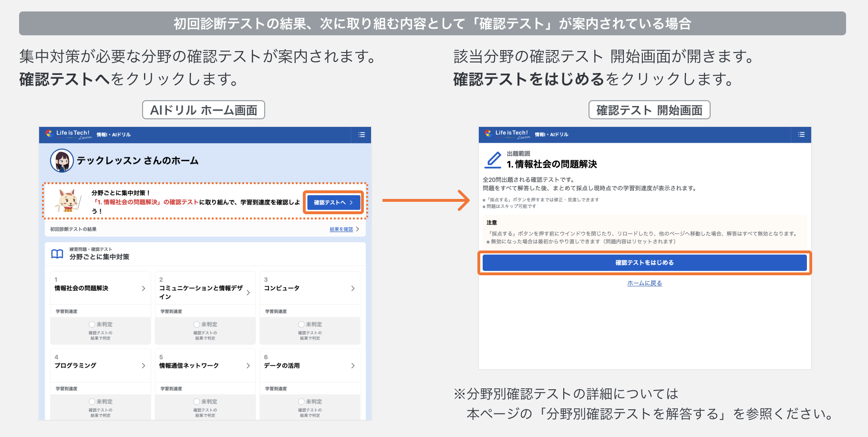Click the red 「1. 情報社会の問題解決」の確認テスト text in the banner

pos(145,202)
